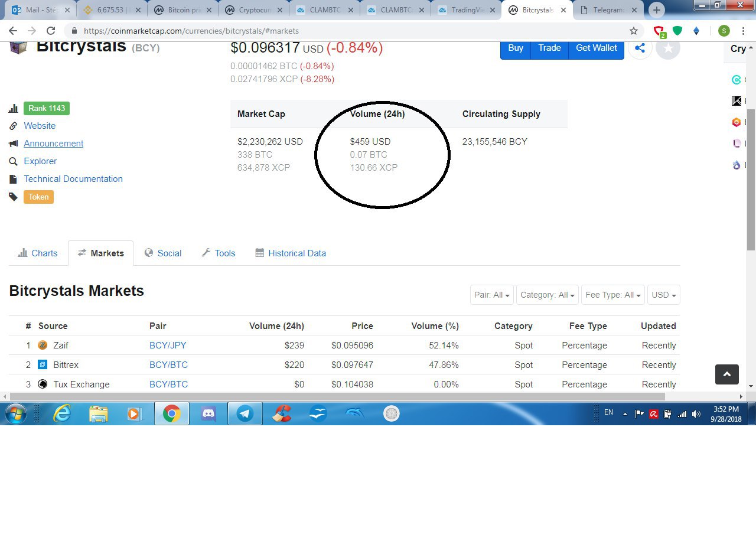Viewport: 756px width, 541px height.
Task: Open the Historical Data tab
Action: [x=291, y=253]
